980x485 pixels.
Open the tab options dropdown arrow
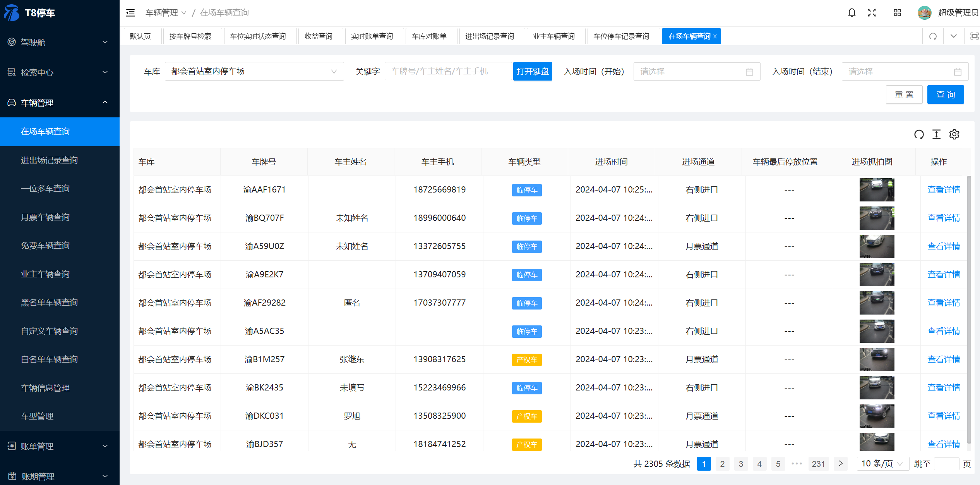click(954, 36)
